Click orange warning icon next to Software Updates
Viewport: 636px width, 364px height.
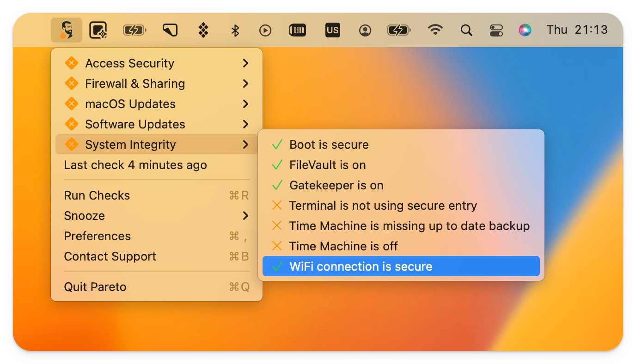tap(71, 124)
